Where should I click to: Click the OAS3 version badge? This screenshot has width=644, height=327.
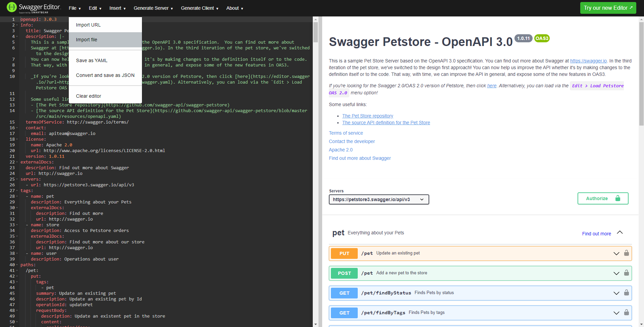542,38
